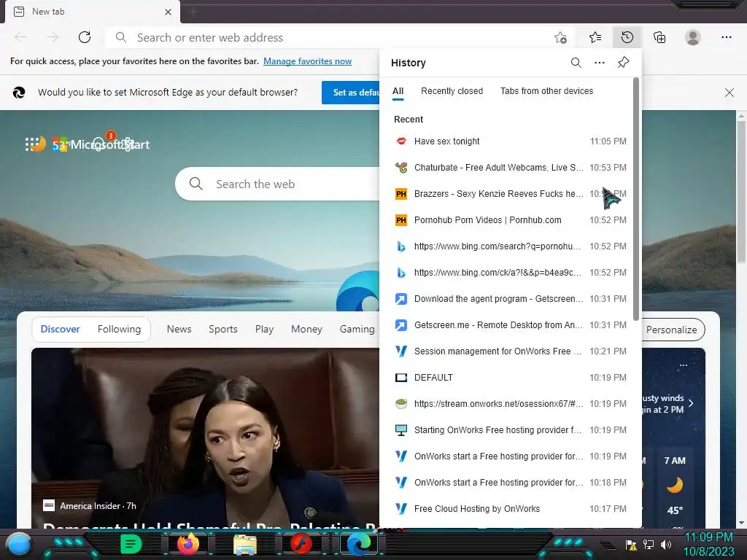Select the All history tab
The height and width of the screenshot is (560, 747).
pos(398,91)
